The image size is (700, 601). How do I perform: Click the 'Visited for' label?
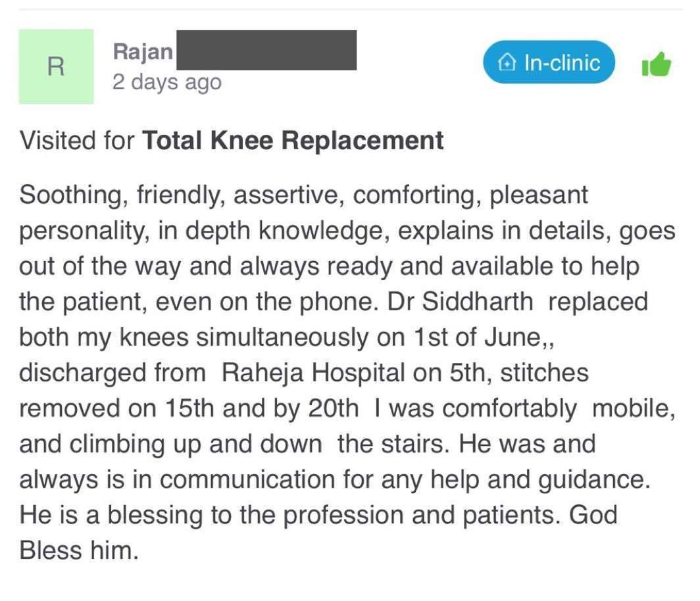pyautogui.click(x=78, y=141)
